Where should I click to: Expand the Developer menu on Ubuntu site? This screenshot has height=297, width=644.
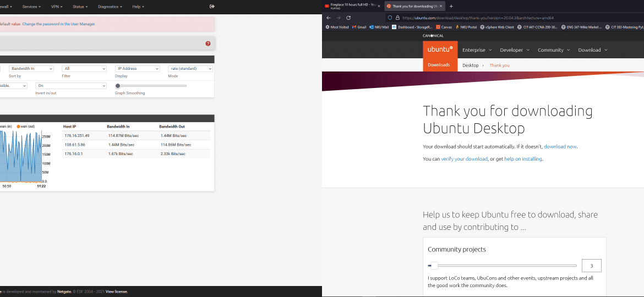coord(515,50)
